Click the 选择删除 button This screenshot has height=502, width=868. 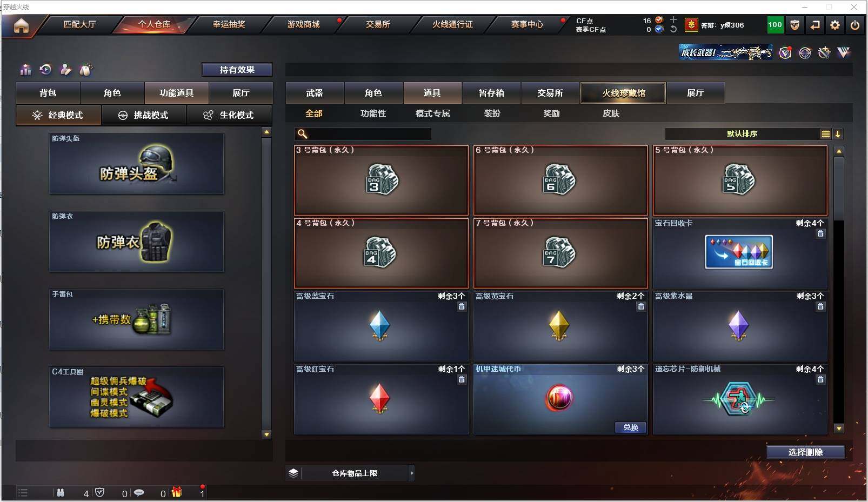pos(805,452)
